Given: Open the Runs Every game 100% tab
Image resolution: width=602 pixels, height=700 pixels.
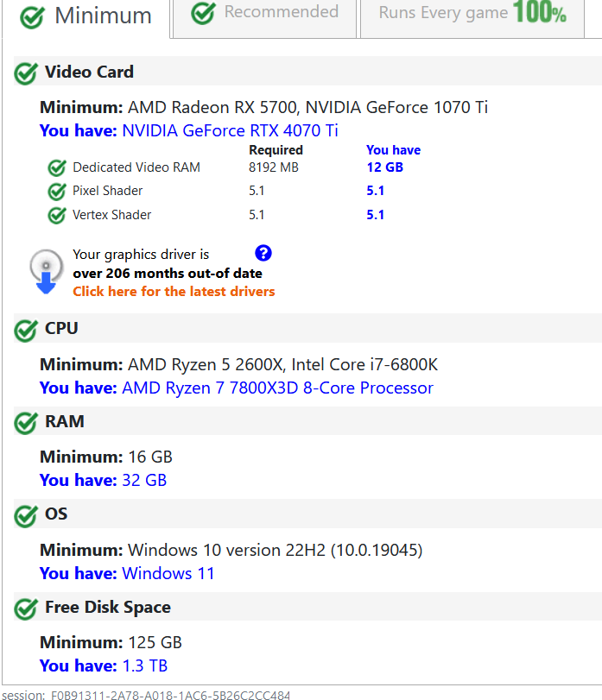Looking at the screenshot, I should [x=472, y=17].
